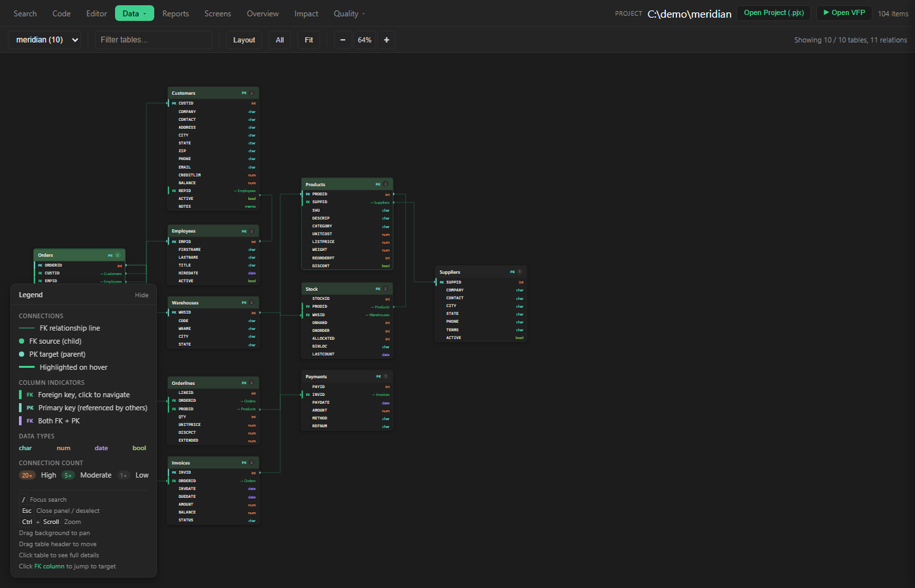Go to the Screens tab
Viewport: 915px width, 588px height.
[x=218, y=14]
